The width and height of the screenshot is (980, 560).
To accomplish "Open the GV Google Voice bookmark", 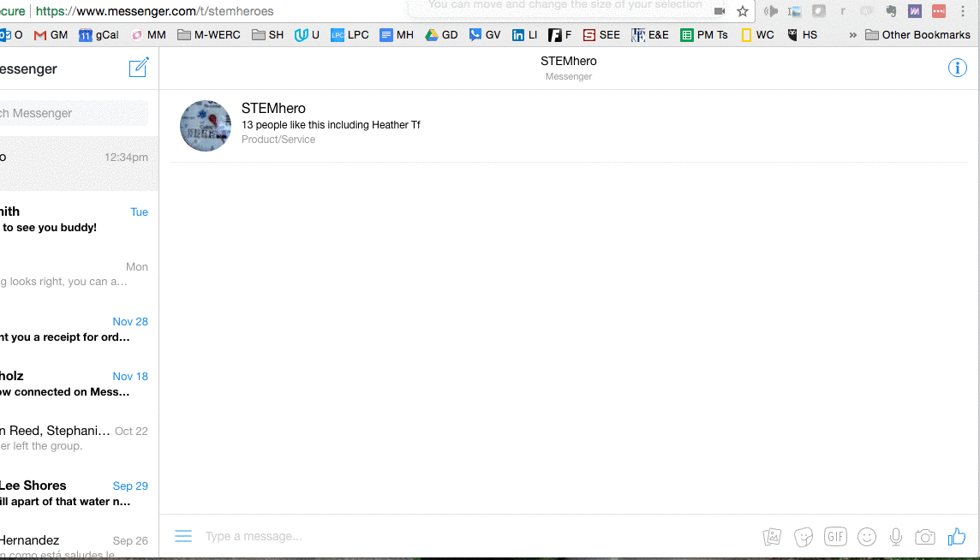I will [x=484, y=35].
